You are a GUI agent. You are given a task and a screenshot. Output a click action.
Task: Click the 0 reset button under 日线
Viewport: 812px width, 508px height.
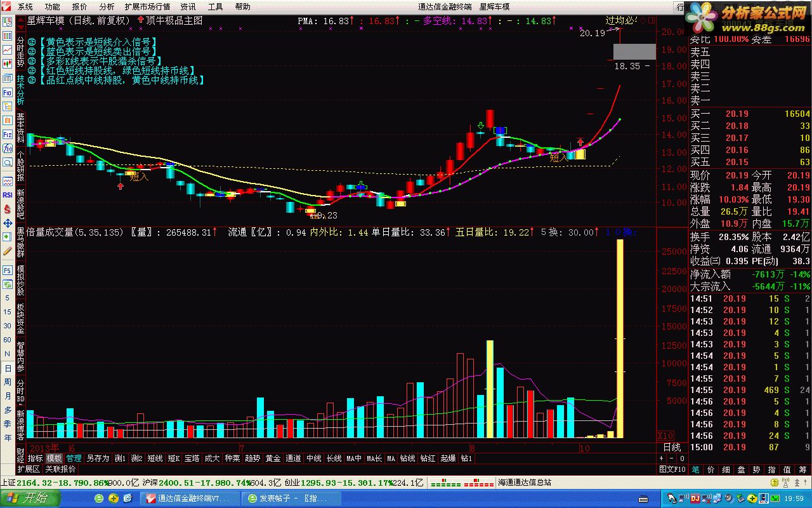click(682, 458)
